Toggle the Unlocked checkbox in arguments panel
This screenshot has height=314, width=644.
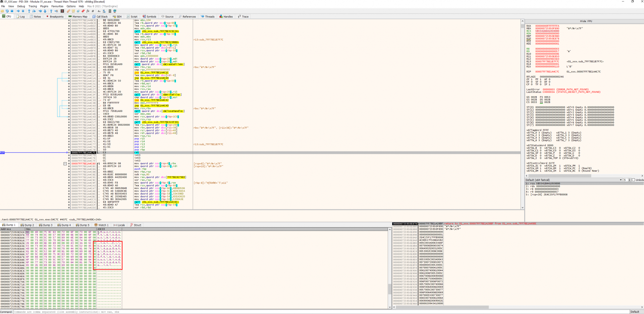(633, 180)
